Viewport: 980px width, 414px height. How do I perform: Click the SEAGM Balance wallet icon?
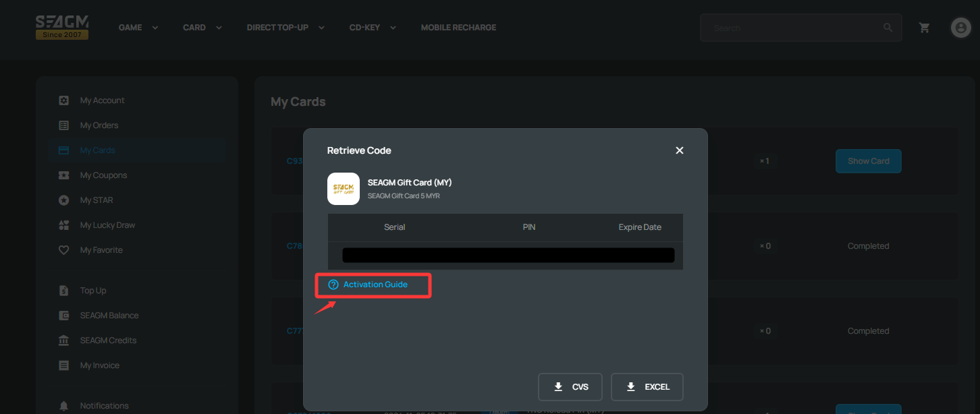point(63,316)
